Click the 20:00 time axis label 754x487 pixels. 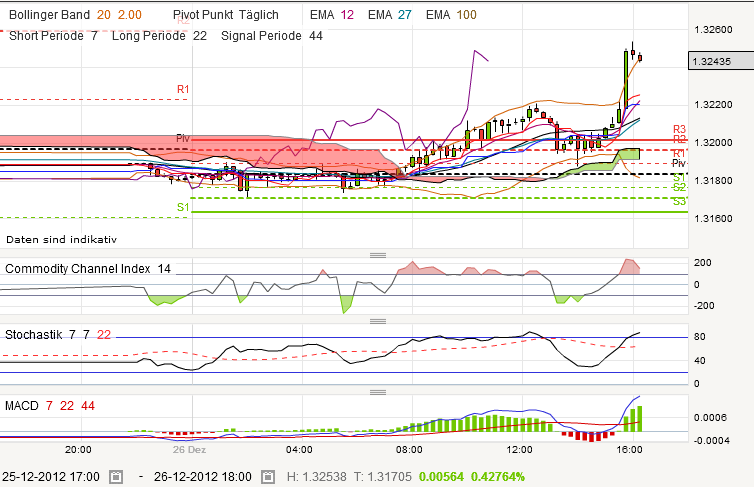coord(78,450)
